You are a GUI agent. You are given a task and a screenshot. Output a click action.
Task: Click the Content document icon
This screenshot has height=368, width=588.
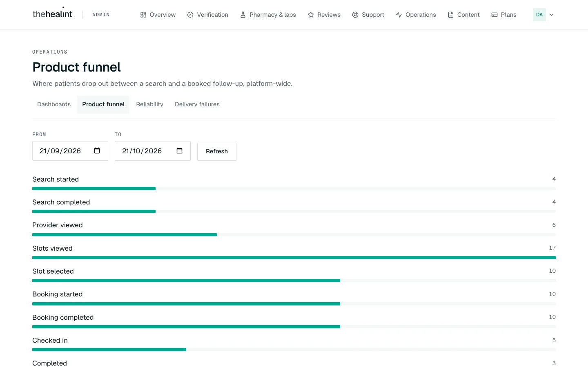(x=451, y=15)
